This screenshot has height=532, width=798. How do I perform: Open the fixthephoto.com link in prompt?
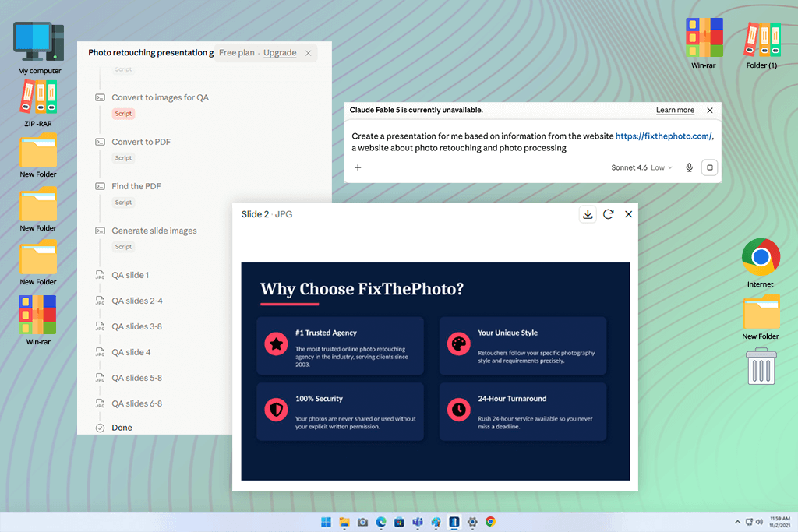664,136
